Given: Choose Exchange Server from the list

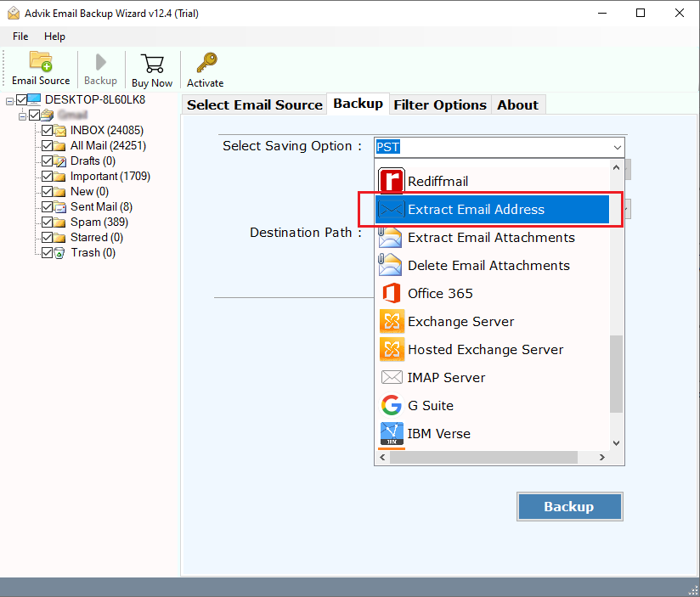Looking at the screenshot, I should pos(492,321).
